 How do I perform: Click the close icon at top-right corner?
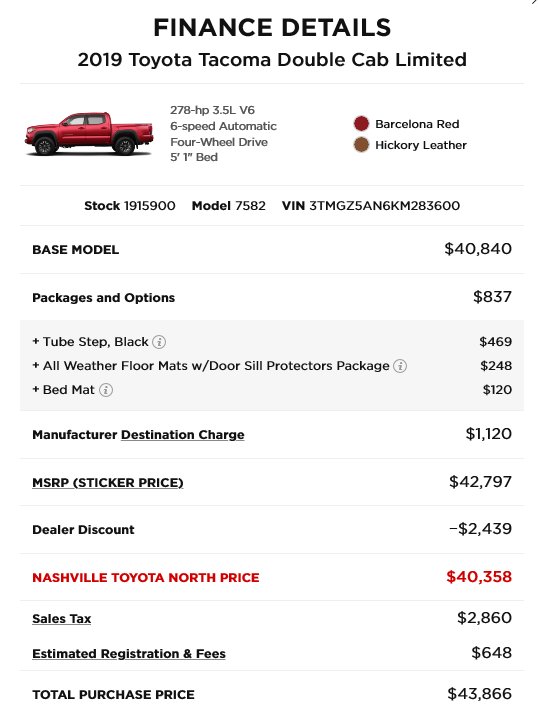[x=535, y=2]
